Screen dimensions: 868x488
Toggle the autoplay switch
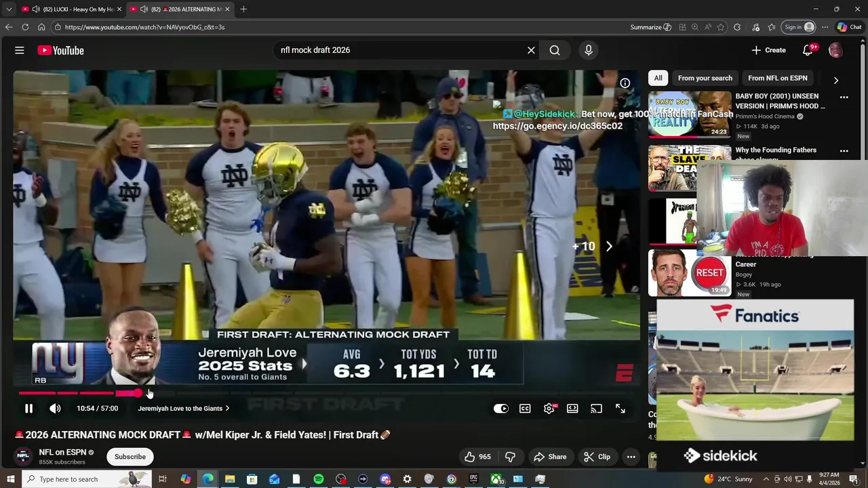[501, 409]
